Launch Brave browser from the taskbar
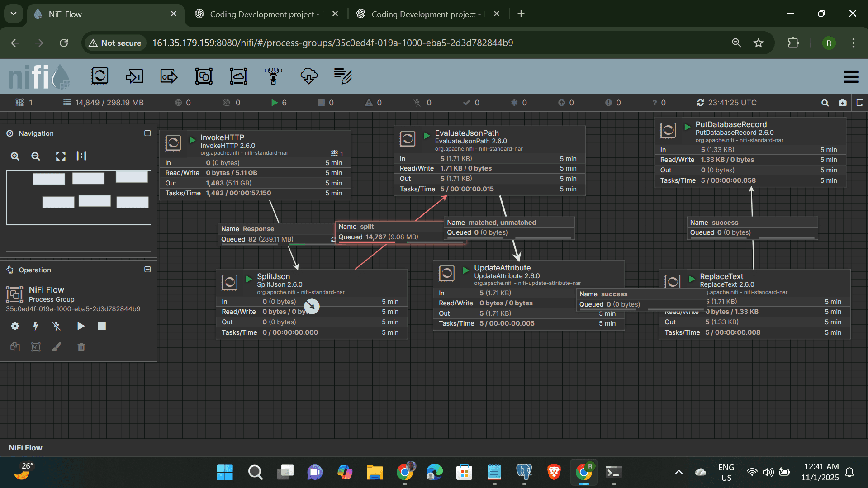Viewport: 868px width, 488px height. (554, 472)
